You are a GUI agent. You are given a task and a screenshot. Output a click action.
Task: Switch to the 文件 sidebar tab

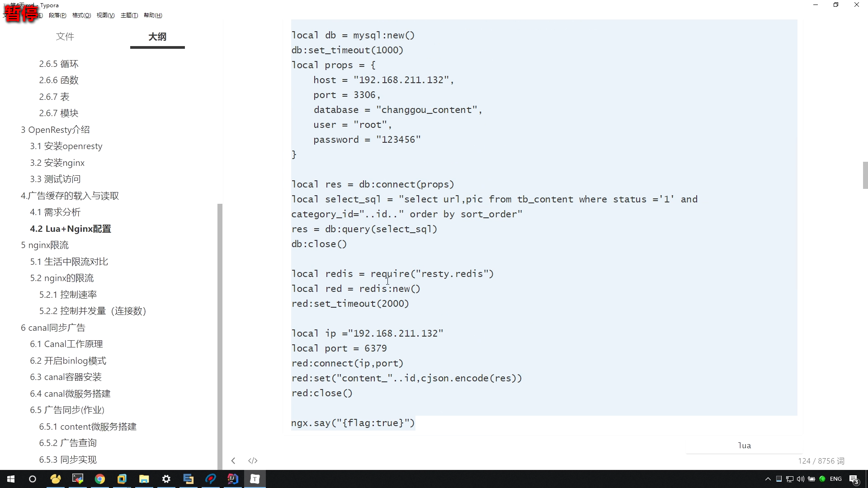(x=65, y=37)
